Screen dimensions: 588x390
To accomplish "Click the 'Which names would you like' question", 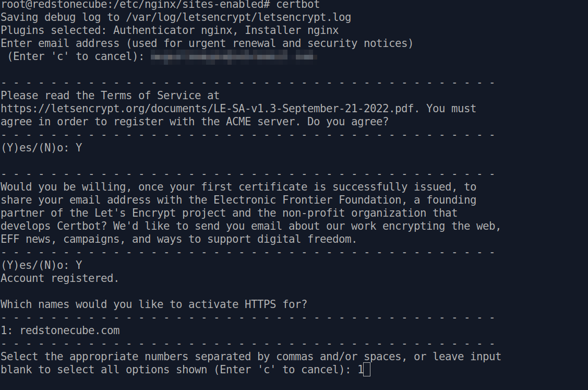I will pos(154,304).
